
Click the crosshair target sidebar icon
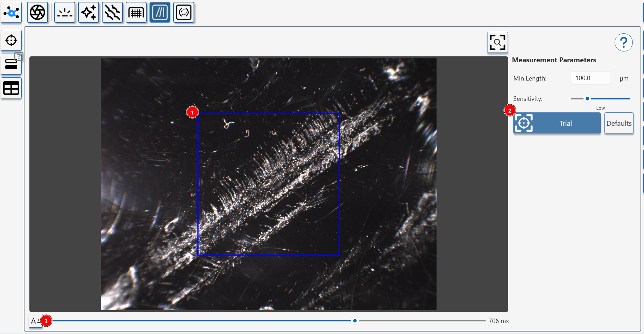[11, 40]
